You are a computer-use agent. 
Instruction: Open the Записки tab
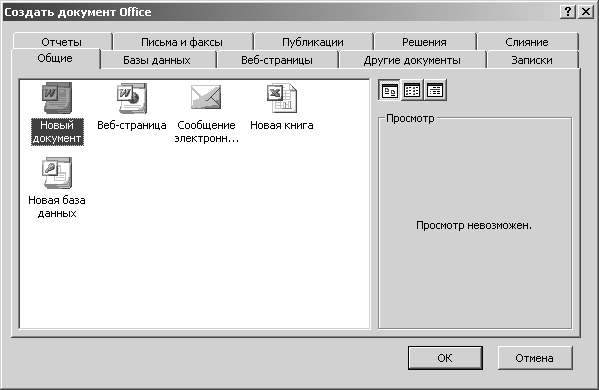coord(532,60)
